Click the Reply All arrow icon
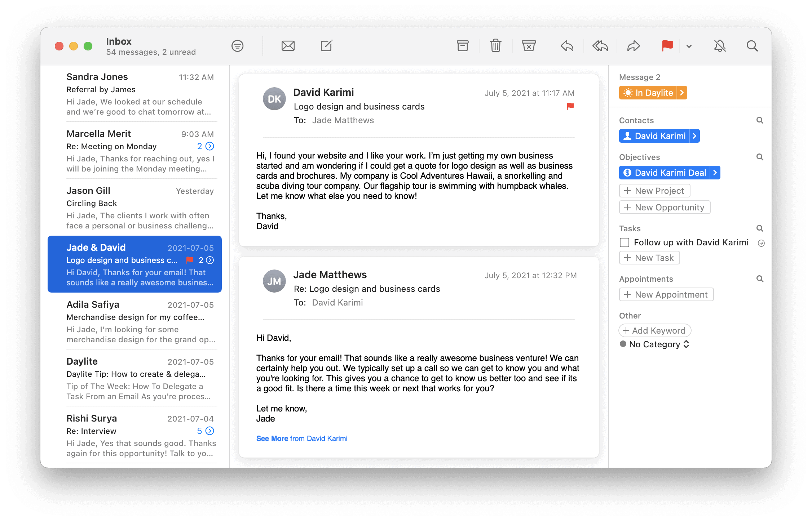Image resolution: width=812 pixels, height=521 pixels. [x=600, y=46]
